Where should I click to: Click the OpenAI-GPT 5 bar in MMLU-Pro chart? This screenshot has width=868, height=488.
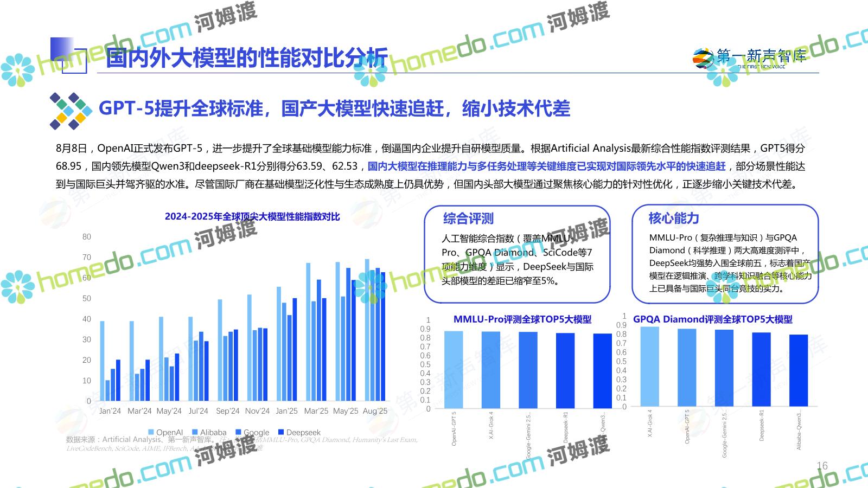click(x=454, y=369)
